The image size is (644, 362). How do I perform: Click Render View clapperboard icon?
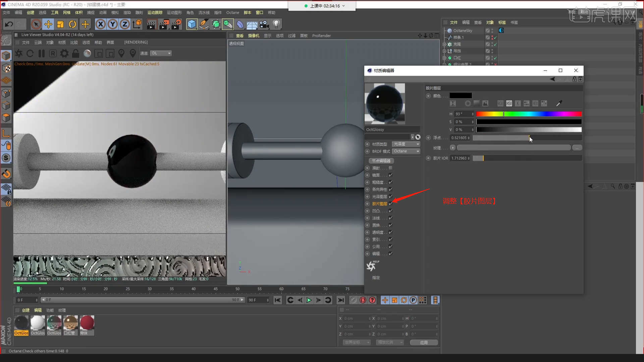152,24
